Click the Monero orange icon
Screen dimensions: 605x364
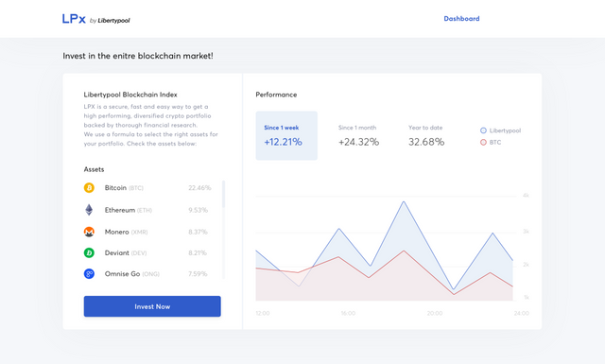tap(89, 232)
